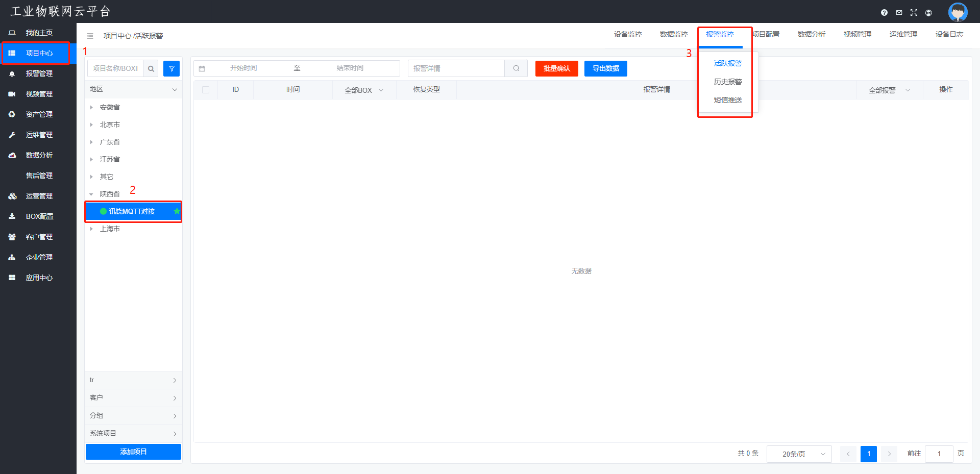
Task: Tick the select-all checkbox in table header
Action: pos(206,90)
